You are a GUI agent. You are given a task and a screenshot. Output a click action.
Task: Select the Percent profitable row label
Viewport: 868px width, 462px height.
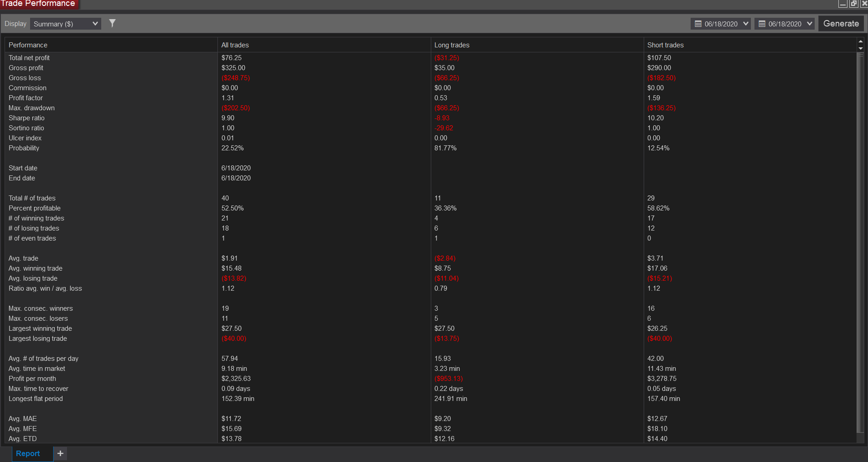[35, 208]
